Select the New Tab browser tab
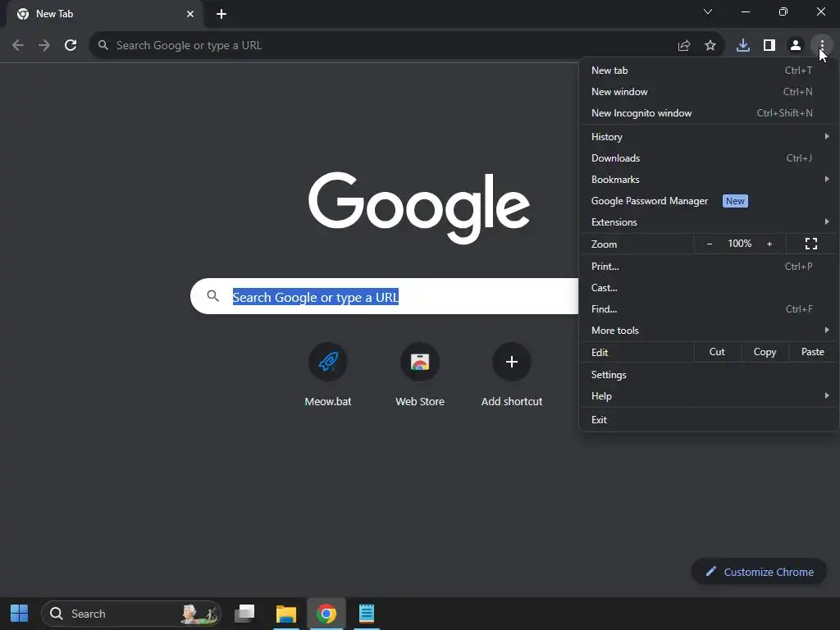Viewport: 840px width, 630px height. tap(105, 14)
